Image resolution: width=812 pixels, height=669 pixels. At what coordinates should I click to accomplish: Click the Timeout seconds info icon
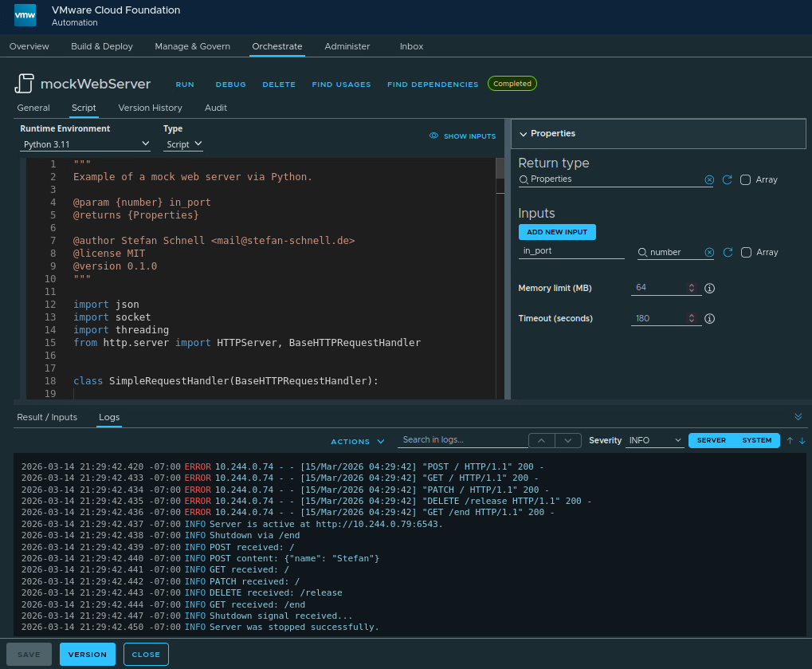pos(709,318)
